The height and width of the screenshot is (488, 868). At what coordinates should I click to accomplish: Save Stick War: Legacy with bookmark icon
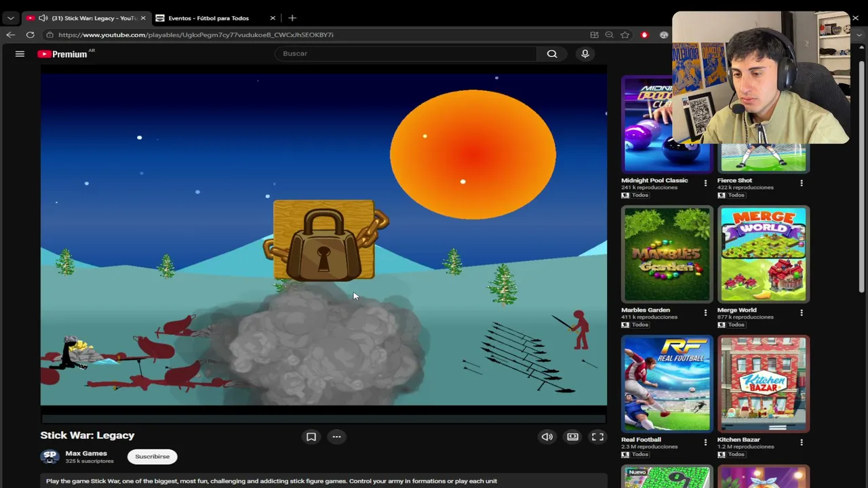tap(311, 437)
